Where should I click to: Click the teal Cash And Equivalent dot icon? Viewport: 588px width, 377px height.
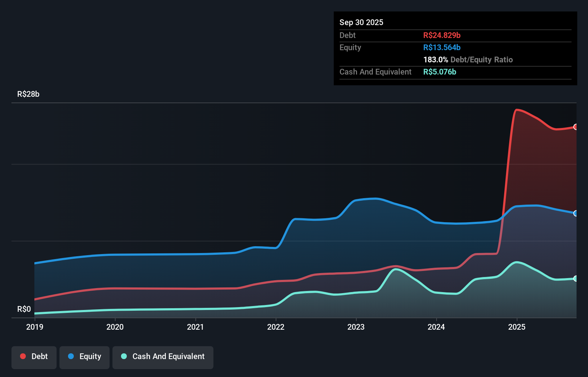pos(124,357)
